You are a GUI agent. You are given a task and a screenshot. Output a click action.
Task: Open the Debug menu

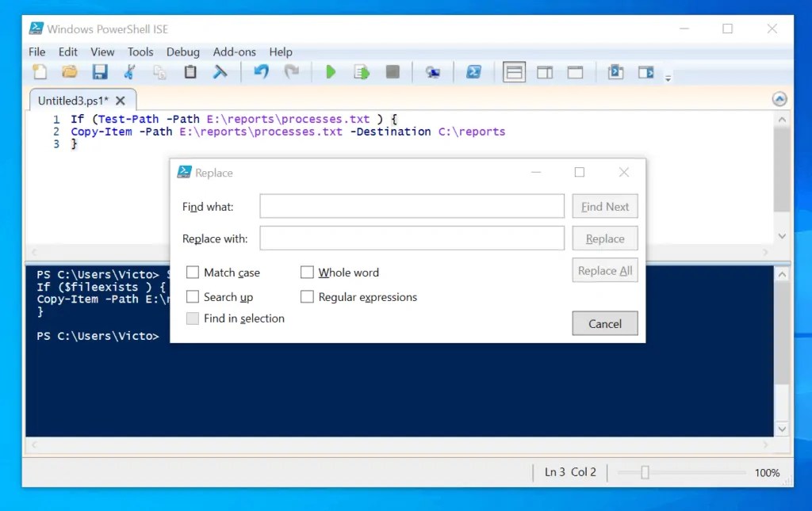[x=182, y=51]
